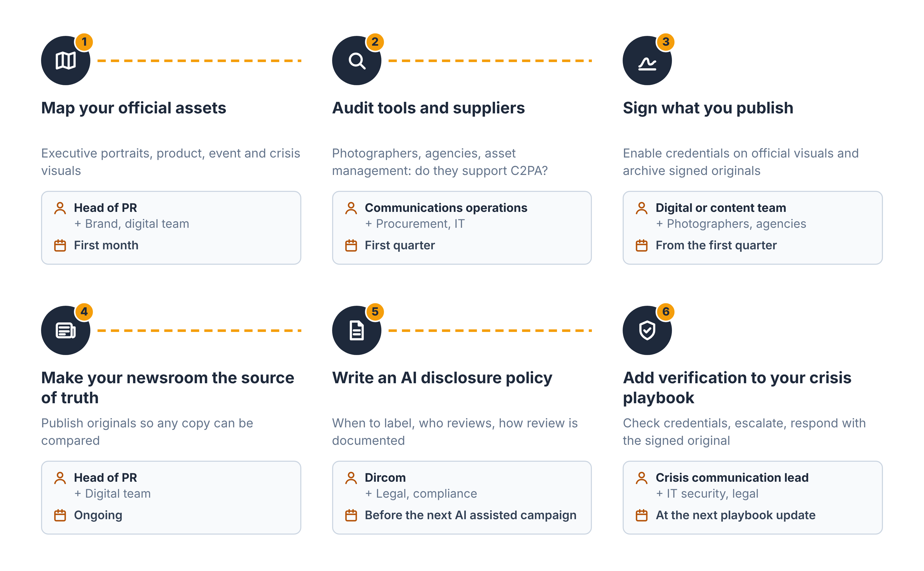
Task: Click person icon beside Communications operations
Action: pos(351,208)
